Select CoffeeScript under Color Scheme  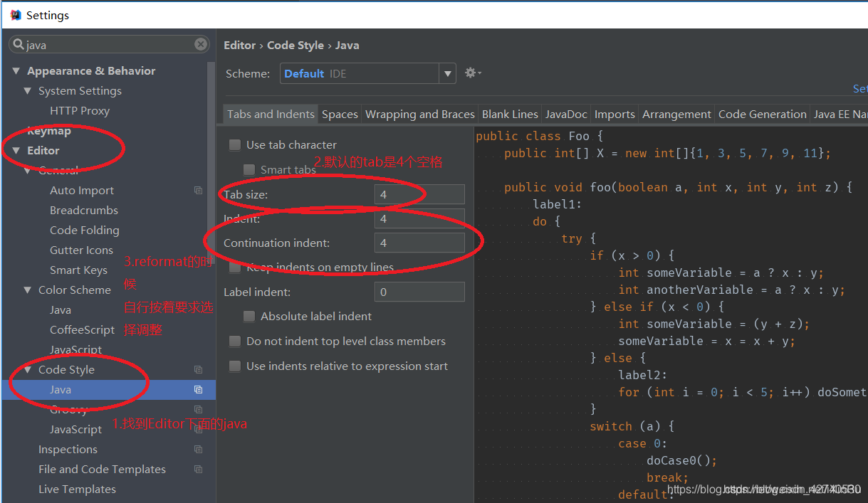tap(83, 330)
